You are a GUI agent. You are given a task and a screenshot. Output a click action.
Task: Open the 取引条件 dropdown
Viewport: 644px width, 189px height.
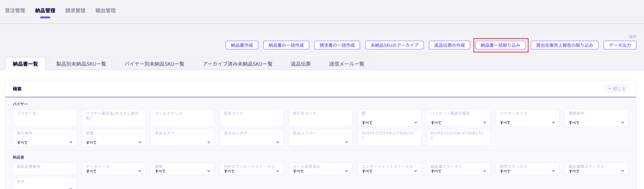pyautogui.click(x=45, y=138)
